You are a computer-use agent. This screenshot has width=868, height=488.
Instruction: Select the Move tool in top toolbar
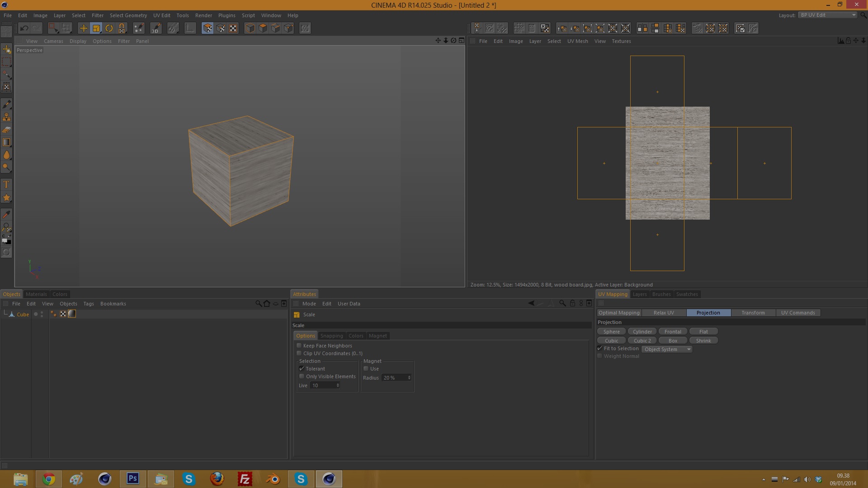tap(84, 28)
